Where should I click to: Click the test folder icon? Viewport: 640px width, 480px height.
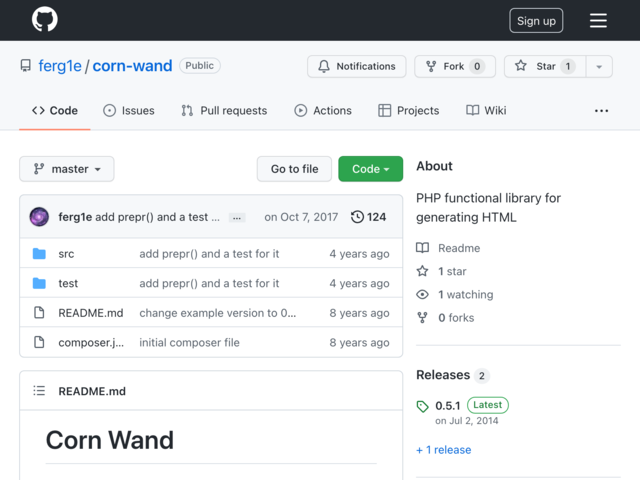39,283
